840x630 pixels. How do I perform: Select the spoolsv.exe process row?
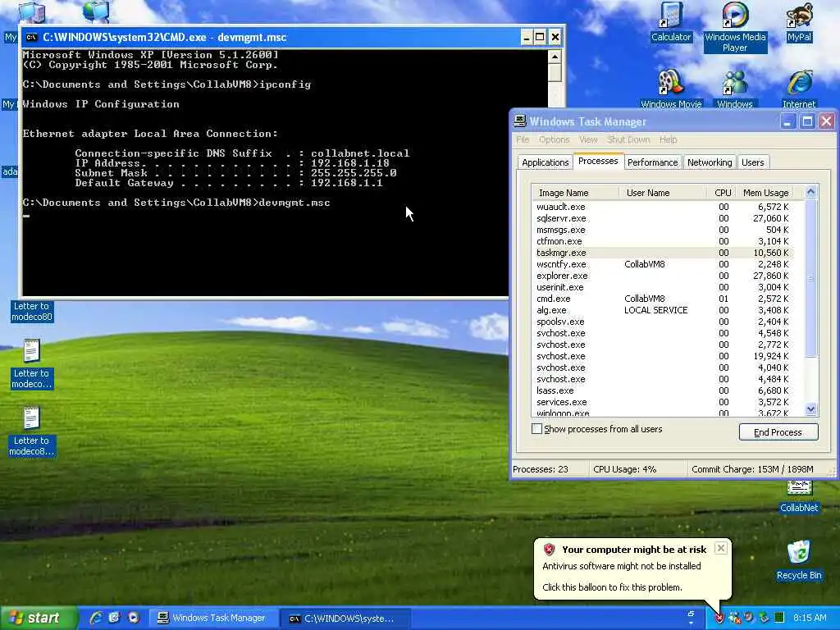coord(663,322)
